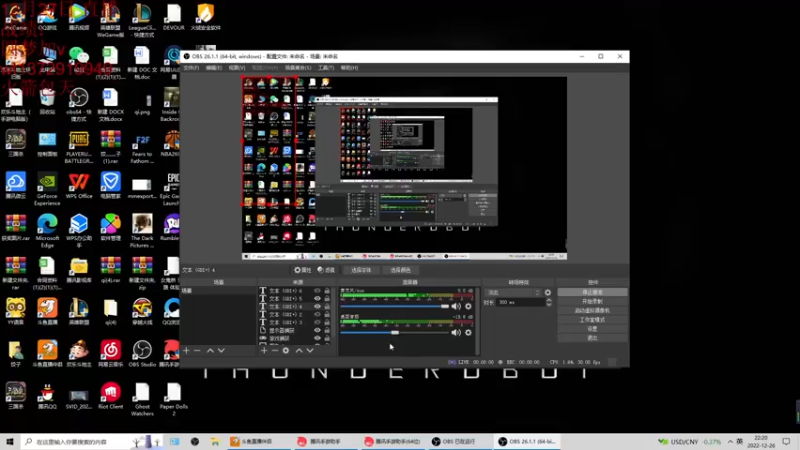The width and height of the screenshot is (800, 450).
Task: Open DEVOUR desktop file icon
Action: pos(173,17)
